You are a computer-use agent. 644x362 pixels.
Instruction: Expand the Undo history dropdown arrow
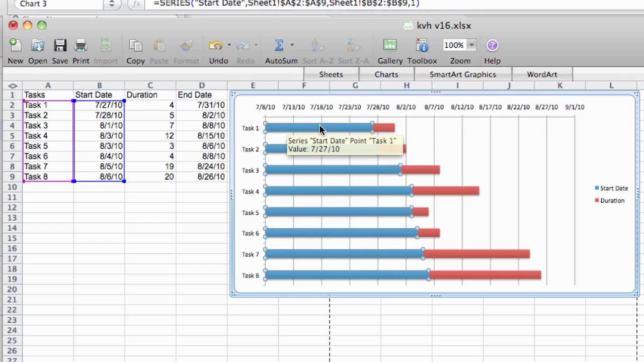(229, 45)
